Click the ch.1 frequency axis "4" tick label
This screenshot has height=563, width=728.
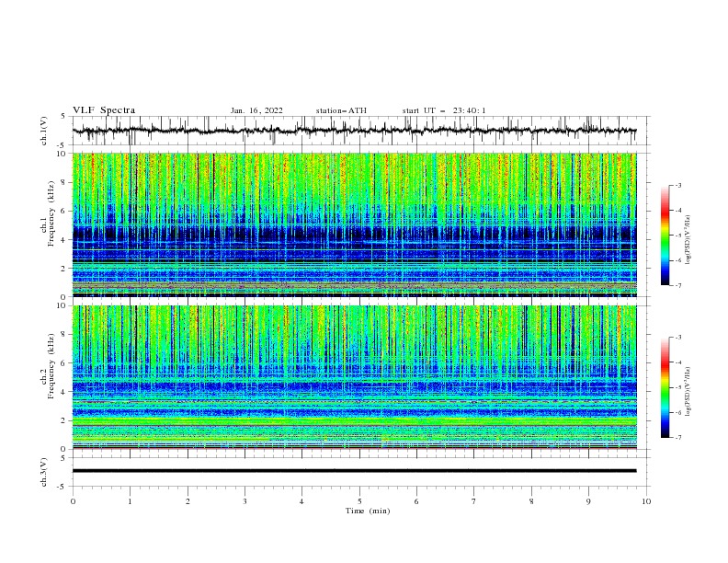(64, 240)
